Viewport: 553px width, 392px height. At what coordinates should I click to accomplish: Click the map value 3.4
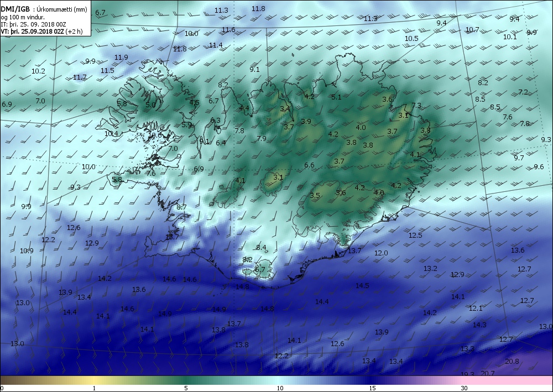coord(285,108)
